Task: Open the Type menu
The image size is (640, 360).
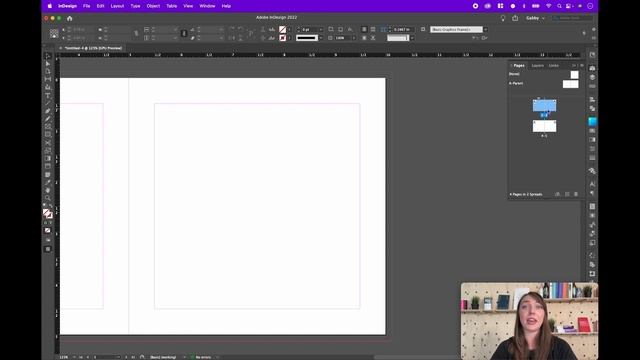Action: pyautogui.click(x=136, y=6)
